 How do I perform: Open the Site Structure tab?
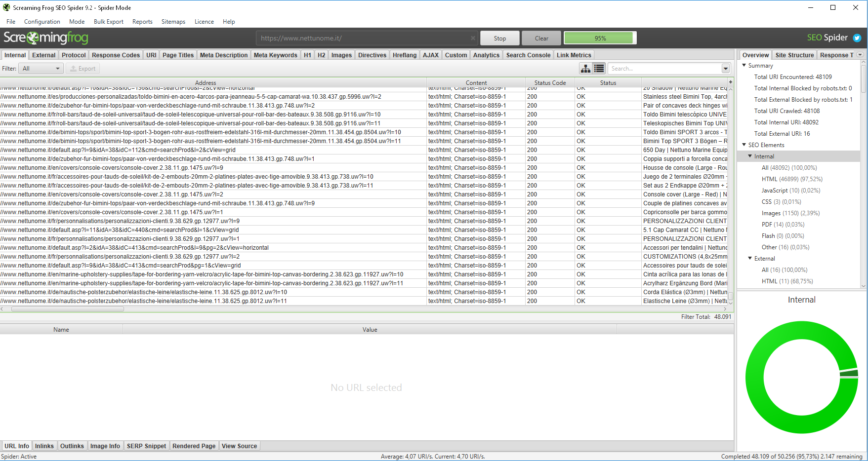794,55
